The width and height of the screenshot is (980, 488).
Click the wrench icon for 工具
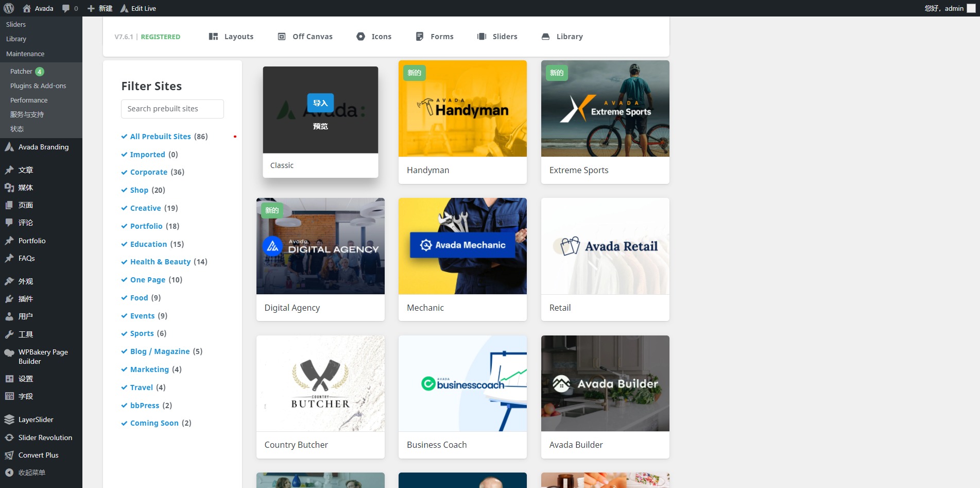(x=9, y=334)
